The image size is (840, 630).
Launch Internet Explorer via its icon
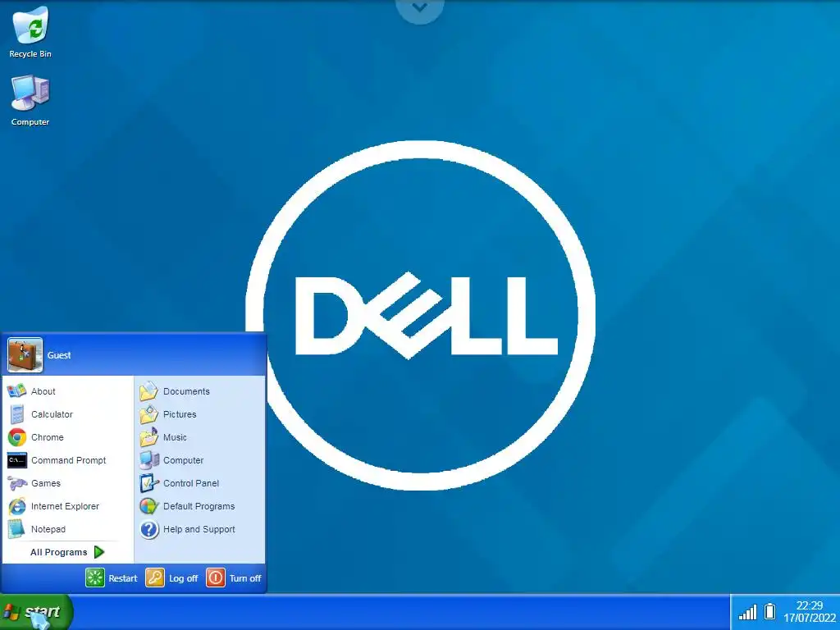[16, 506]
